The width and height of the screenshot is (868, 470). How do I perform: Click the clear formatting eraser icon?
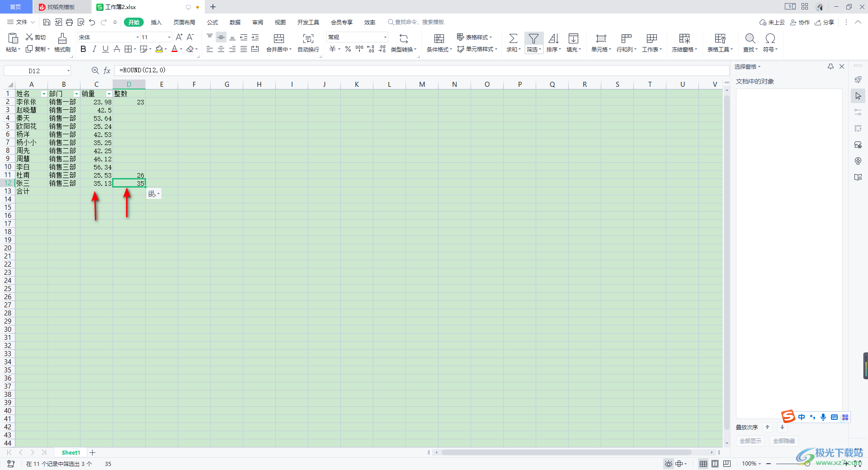click(190, 49)
